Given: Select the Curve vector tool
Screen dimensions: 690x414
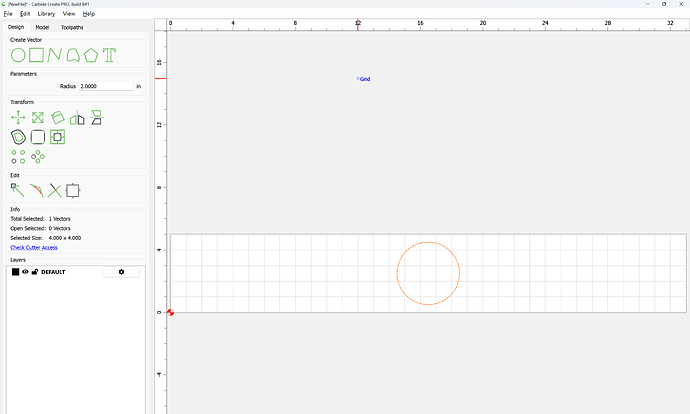Looking at the screenshot, I should 73,55.
